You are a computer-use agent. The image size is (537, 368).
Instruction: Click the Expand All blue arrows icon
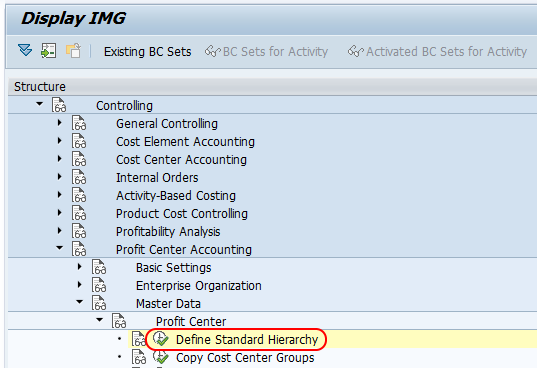click(x=25, y=51)
